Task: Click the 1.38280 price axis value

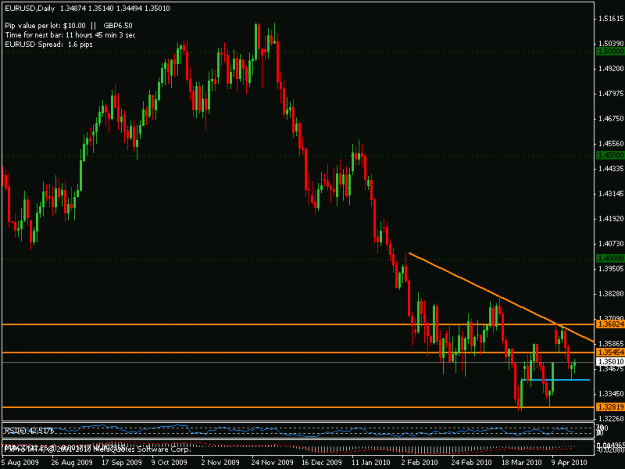Action: click(611, 294)
